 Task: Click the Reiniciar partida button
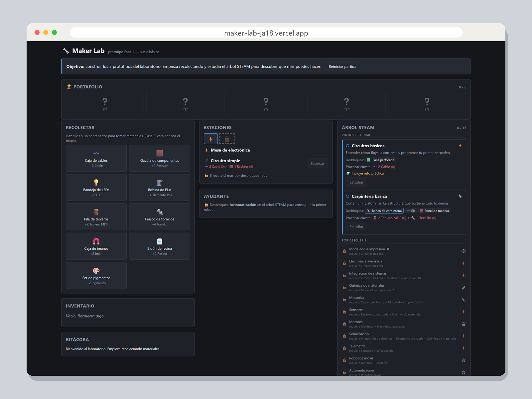coord(342,66)
